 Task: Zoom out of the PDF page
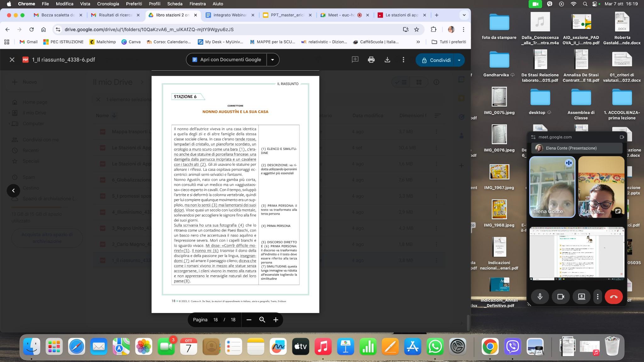coord(249,320)
